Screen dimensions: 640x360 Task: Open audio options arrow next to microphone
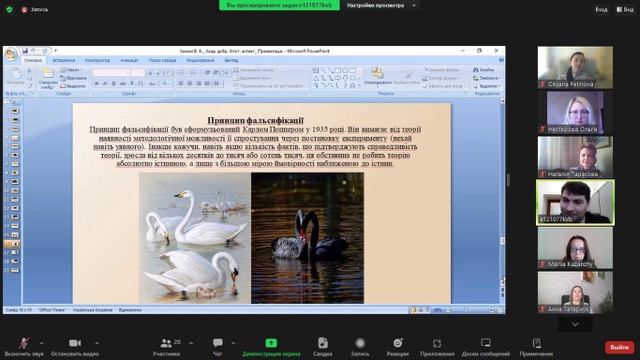[42, 343]
